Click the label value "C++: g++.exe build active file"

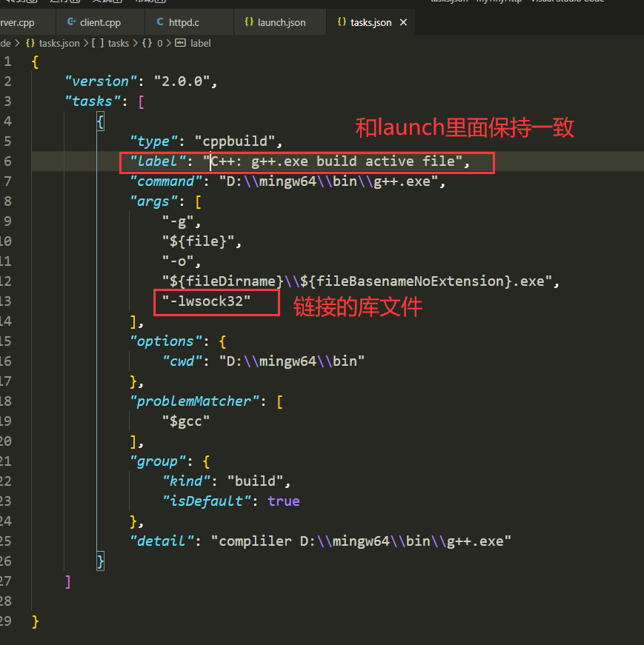pyautogui.click(x=333, y=161)
